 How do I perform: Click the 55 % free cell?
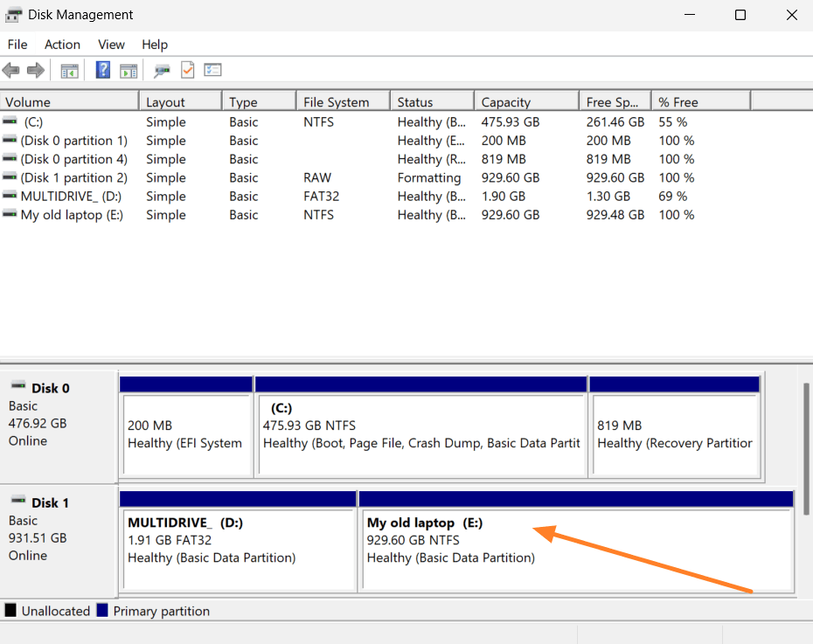click(673, 121)
